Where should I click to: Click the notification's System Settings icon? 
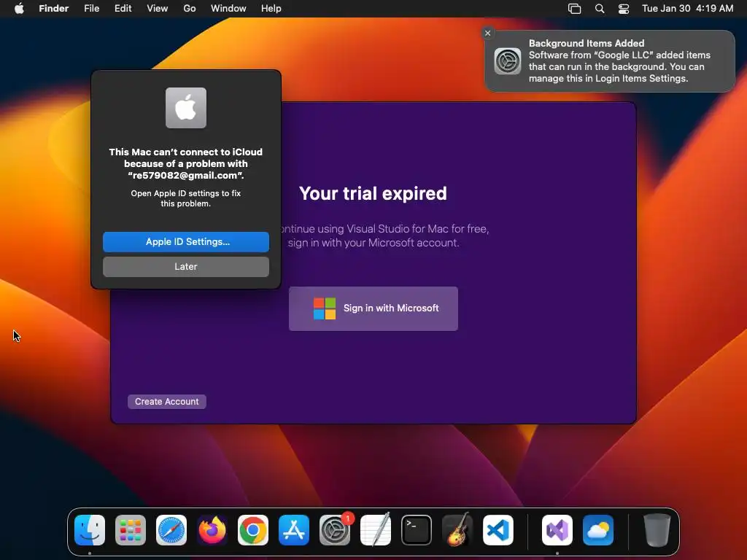click(x=508, y=61)
